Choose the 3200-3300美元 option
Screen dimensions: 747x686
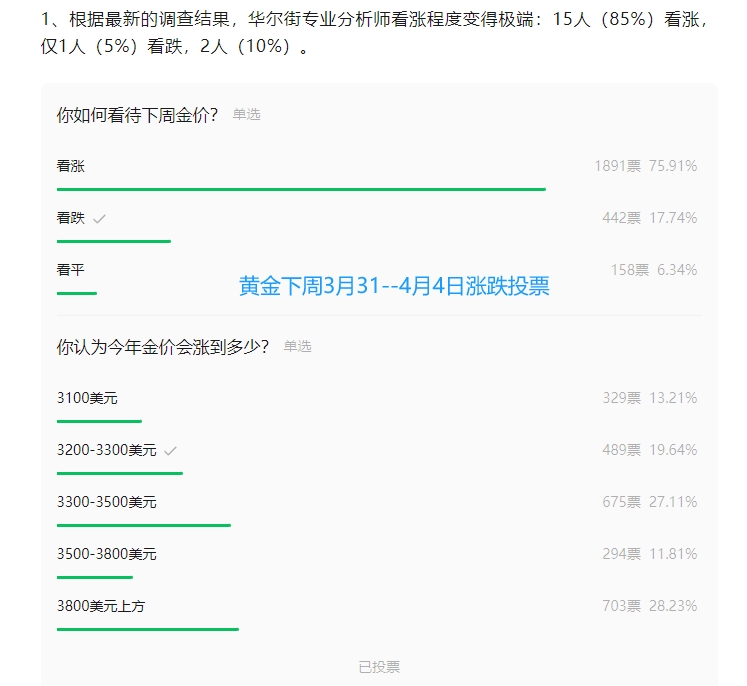(x=106, y=450)
